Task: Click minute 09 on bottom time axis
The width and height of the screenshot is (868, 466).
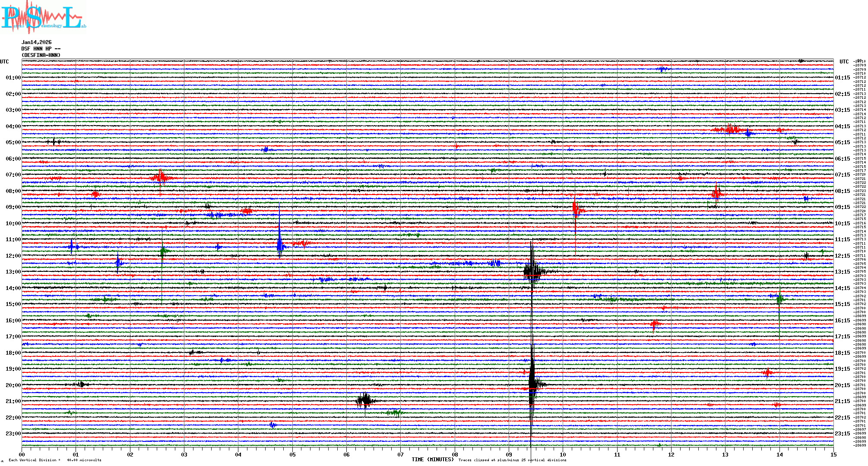Action: pos(509,454)
